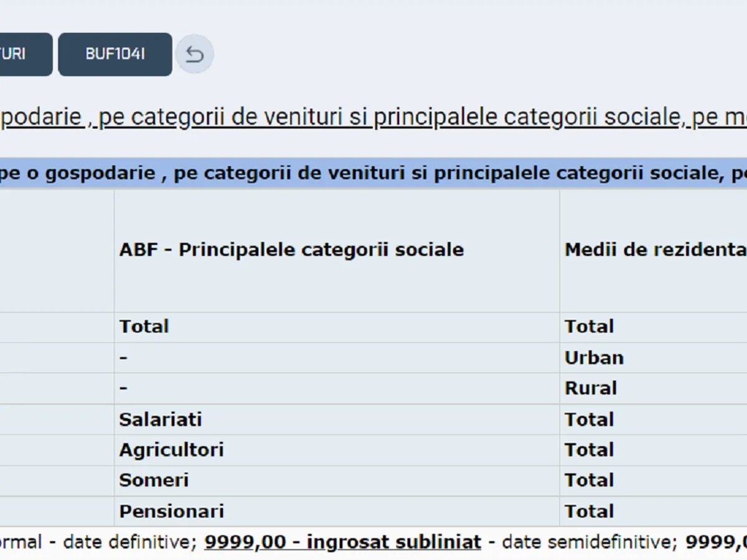Select the Salariati row label
Screen dimensions: 747x560
(161, 419)
